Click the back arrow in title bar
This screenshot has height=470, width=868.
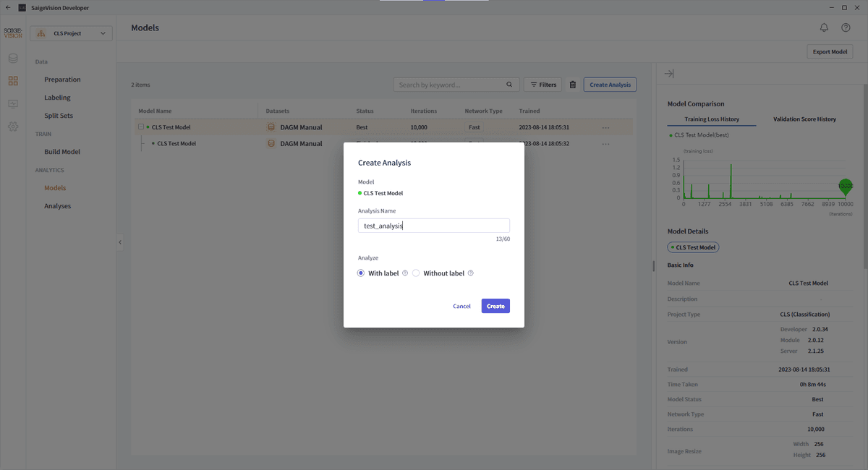point(7,7)
